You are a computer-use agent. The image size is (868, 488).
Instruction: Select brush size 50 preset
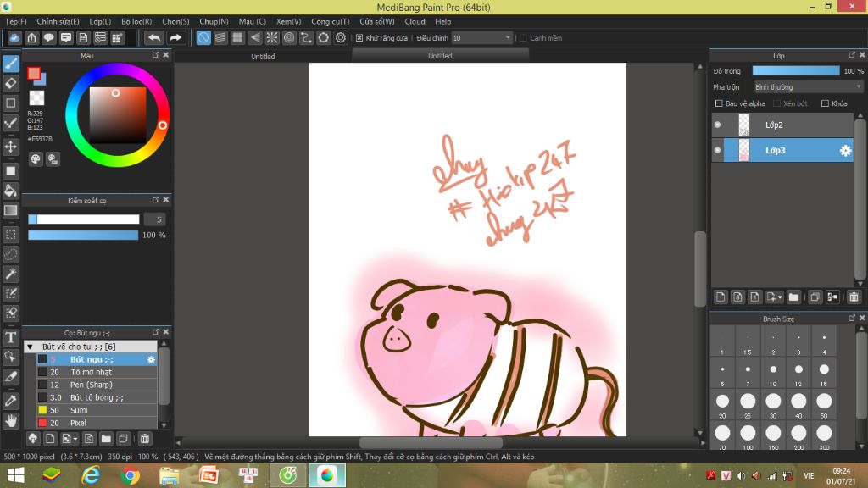click(824, 404)
